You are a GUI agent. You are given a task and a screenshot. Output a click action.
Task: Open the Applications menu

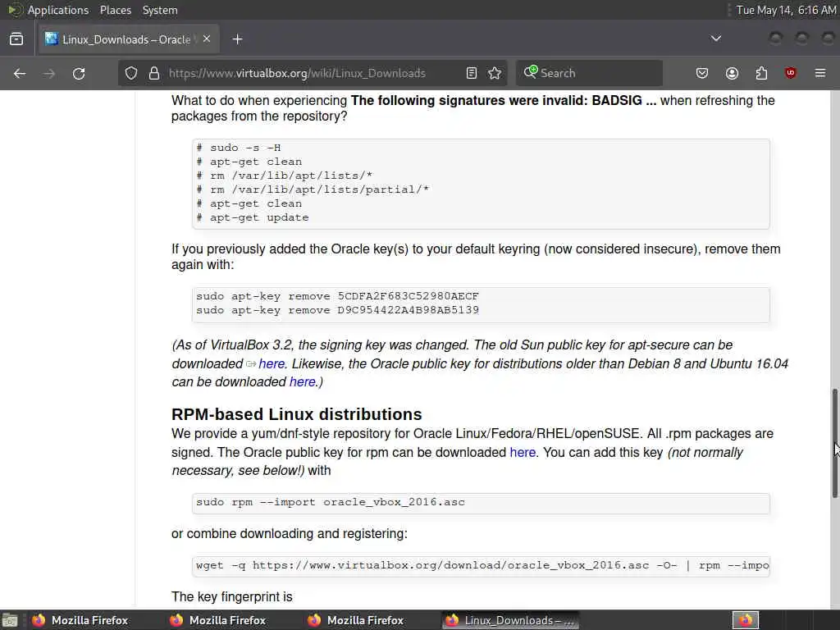pyautogui.click(x=58, y=10)
